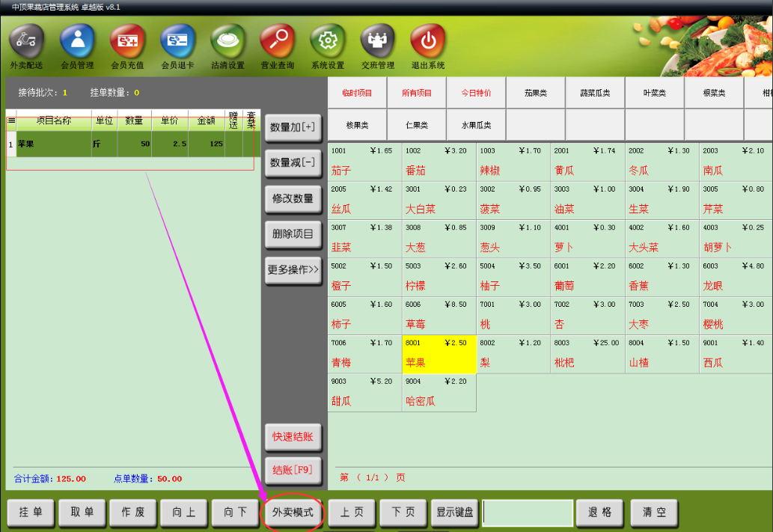
Task: Show on-screen keyboard with 显示键盘
Action: (x=454, y=513)
